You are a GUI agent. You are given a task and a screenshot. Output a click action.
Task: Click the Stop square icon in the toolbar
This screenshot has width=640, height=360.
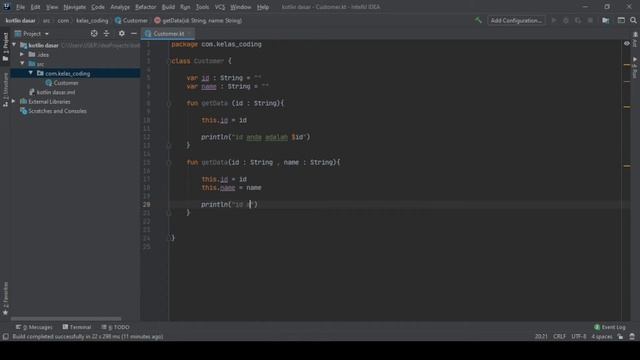[590, 20]
